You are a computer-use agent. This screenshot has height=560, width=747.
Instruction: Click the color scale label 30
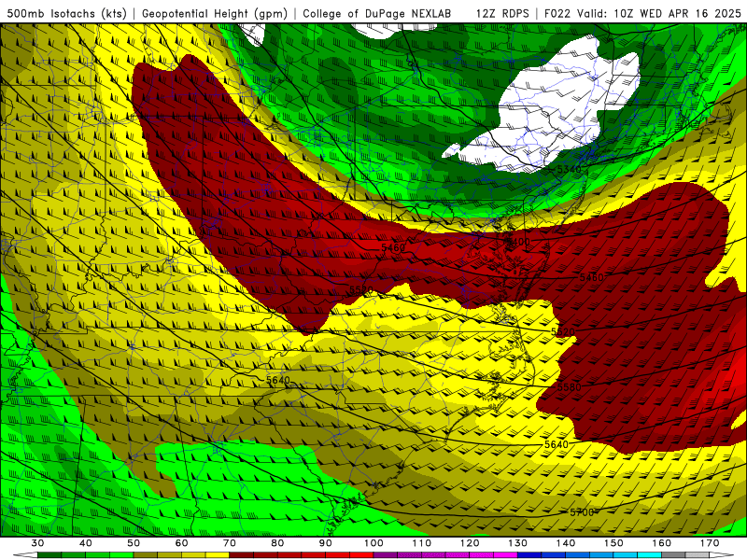coord(37,543)
